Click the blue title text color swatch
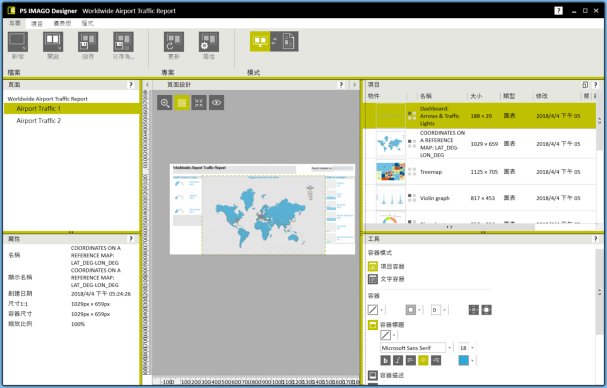Screen dimensions: 607x388 pyautogui.click(x=463, y=361)
